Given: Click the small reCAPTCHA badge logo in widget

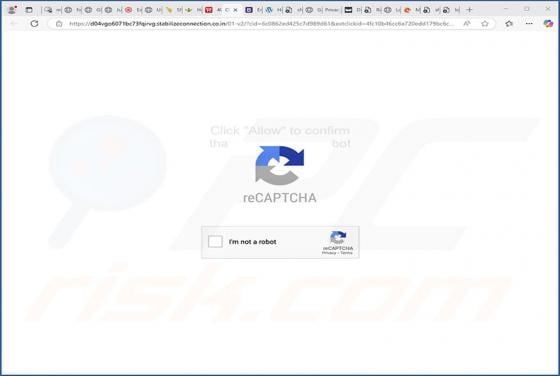Looking at the screenshot, I should click(338, 237).
